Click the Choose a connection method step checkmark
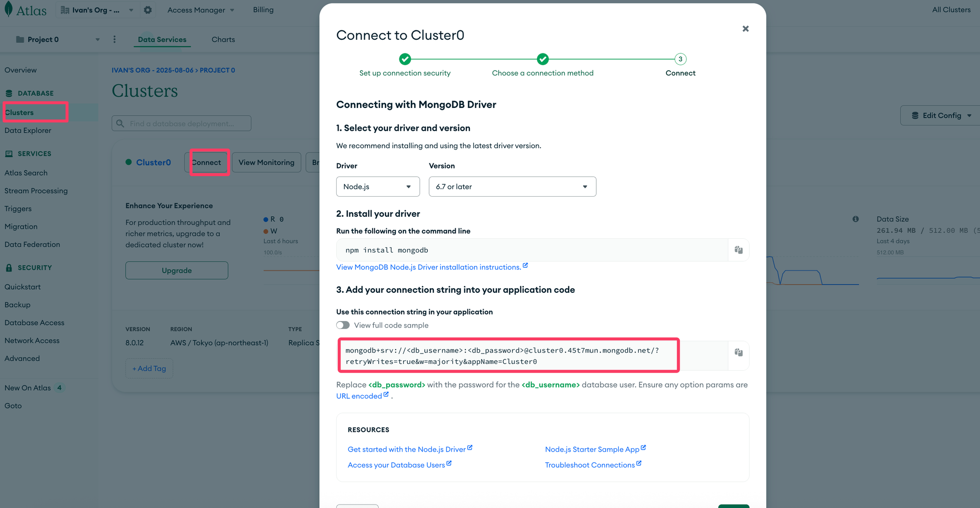Image resolution: width=980 pixels, height=508 pixels. pos(542,59)
